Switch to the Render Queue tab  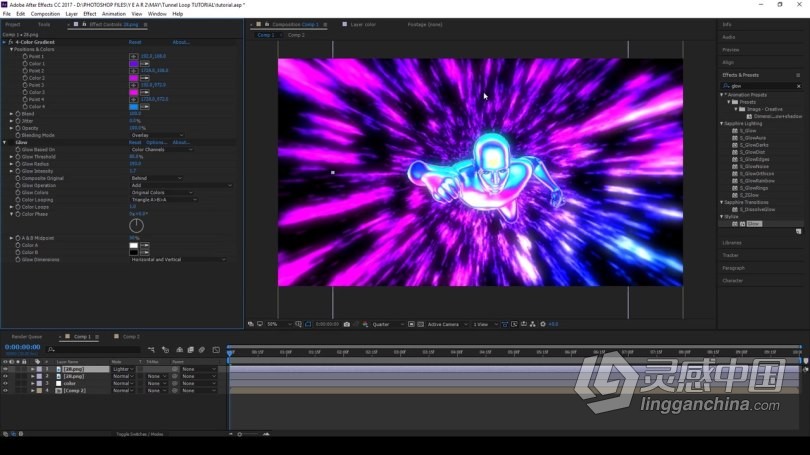[x=27, y=337]
